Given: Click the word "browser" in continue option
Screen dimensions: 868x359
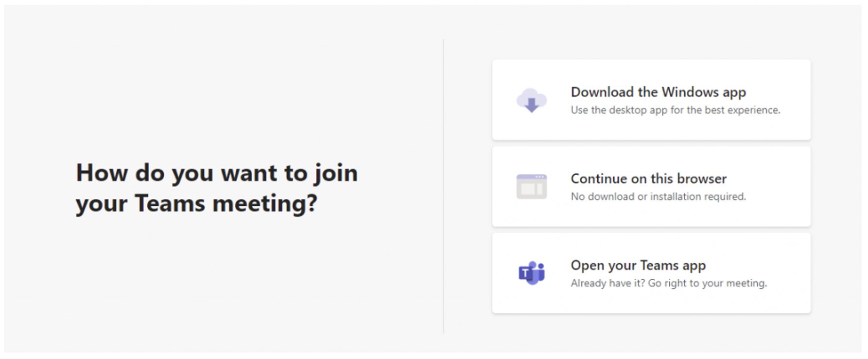Looking at the screenshot, I should 701,179.
